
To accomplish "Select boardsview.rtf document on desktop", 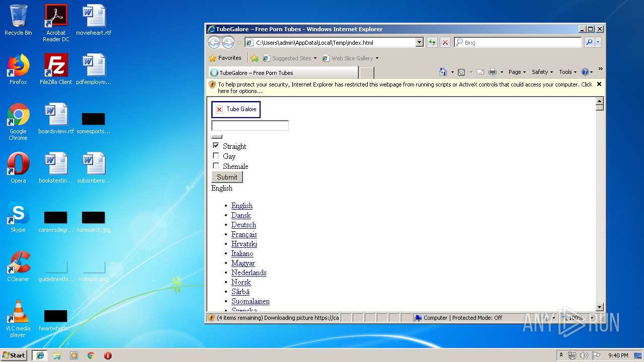I will 56,119.
